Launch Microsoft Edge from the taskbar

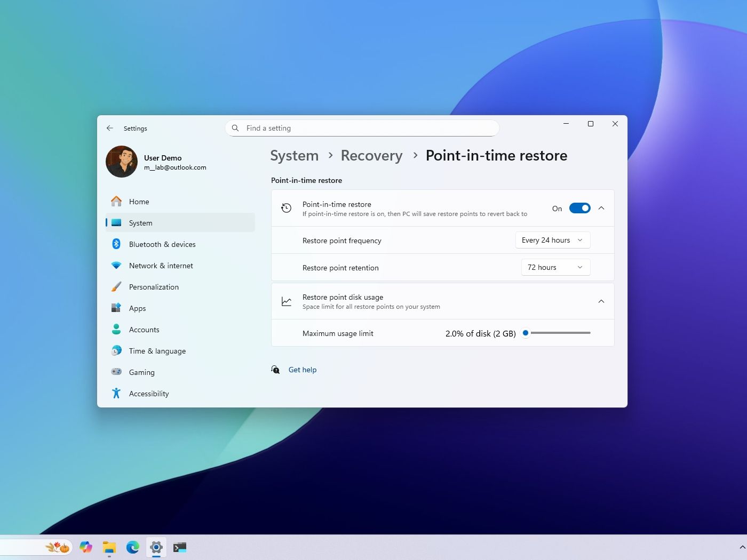click(133, 547)
